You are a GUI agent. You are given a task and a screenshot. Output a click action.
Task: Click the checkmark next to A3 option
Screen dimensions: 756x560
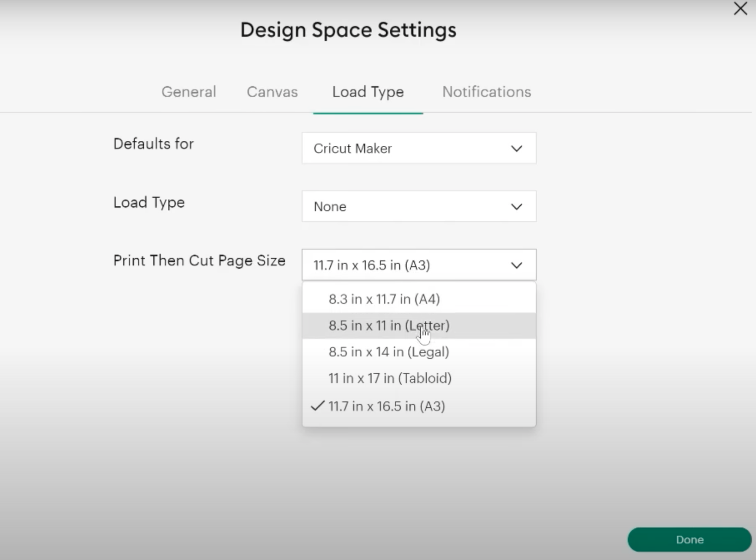(x=316, y=406)
